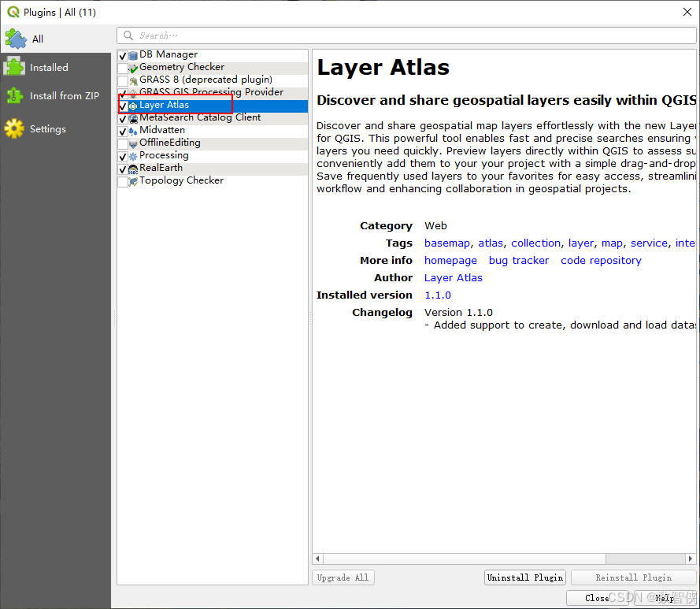Screen dimensions: 700x609
Task: Enable the GRASS 8 plugin checkbox
Action: 123,81
